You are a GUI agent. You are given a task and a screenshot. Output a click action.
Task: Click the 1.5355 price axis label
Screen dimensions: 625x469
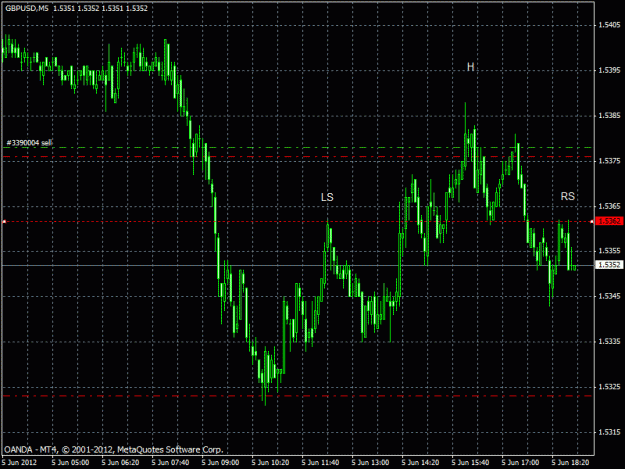coord(609,251)
